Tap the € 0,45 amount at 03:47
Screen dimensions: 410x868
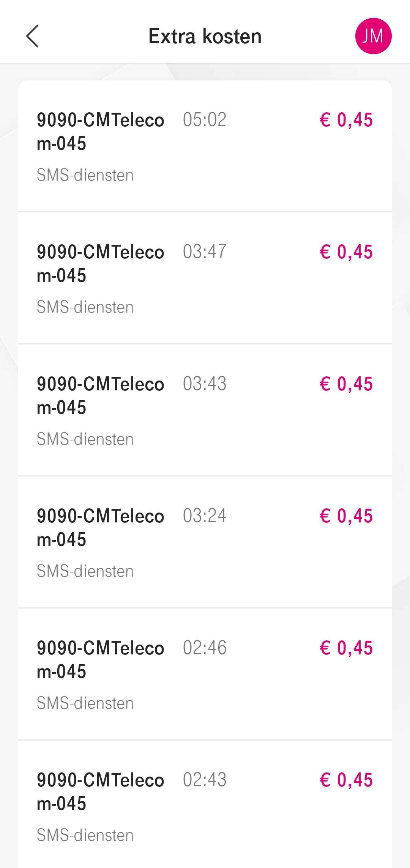(346, 252)
